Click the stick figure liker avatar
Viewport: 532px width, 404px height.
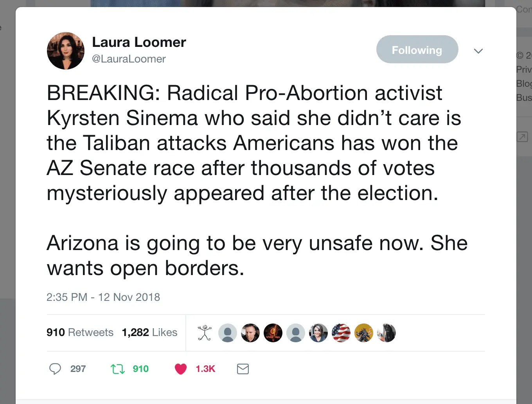(x=205, y=333)
